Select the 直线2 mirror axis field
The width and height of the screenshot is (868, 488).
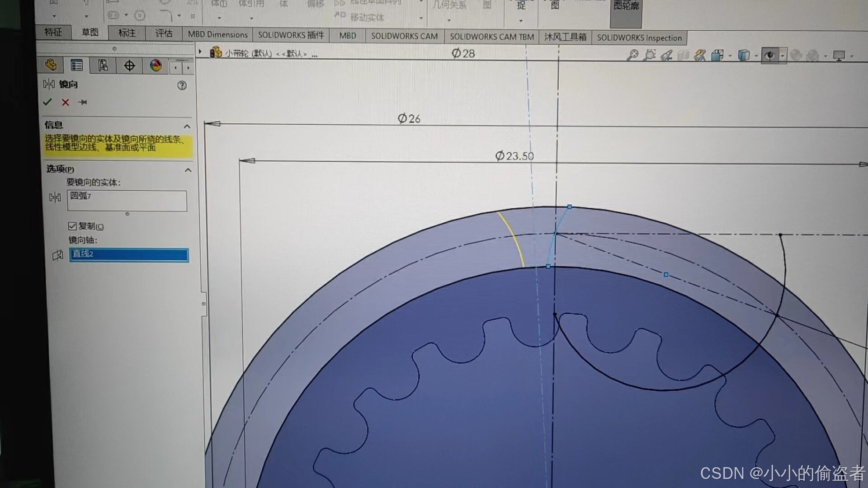[129, 254]
